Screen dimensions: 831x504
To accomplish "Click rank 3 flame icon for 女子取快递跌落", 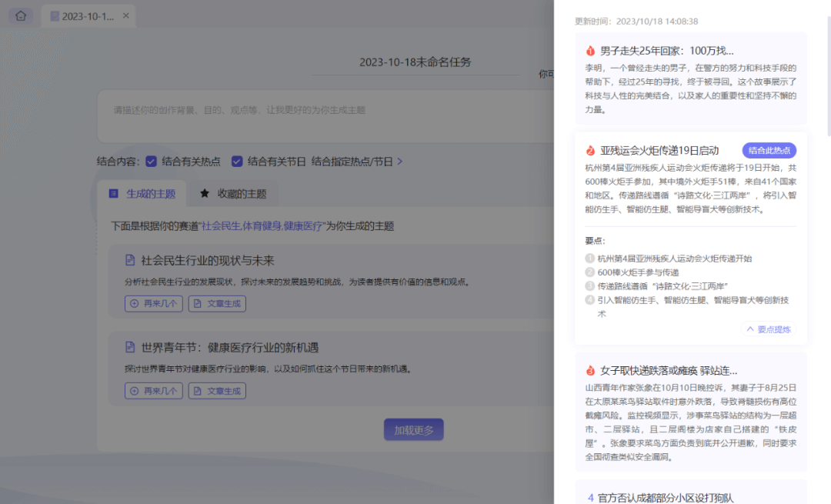I will (x=590, y=370).
